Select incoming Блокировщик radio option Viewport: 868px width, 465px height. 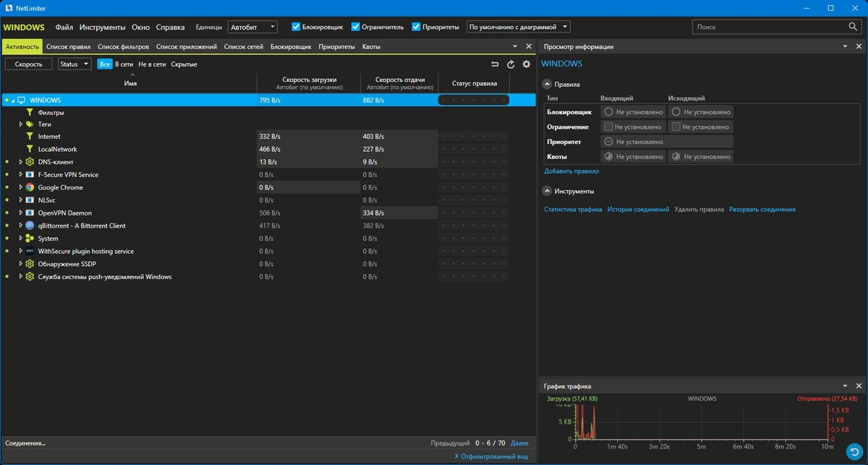(608, 112)
